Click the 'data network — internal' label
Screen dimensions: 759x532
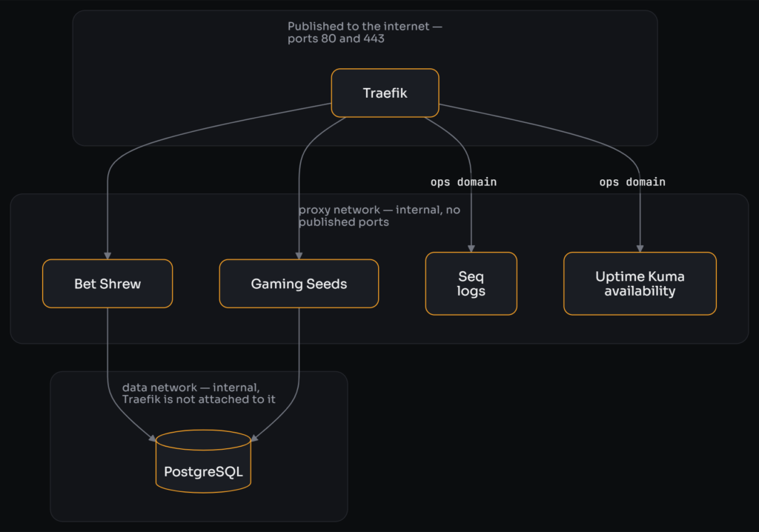pyautogui.click(x=199, y=393)
